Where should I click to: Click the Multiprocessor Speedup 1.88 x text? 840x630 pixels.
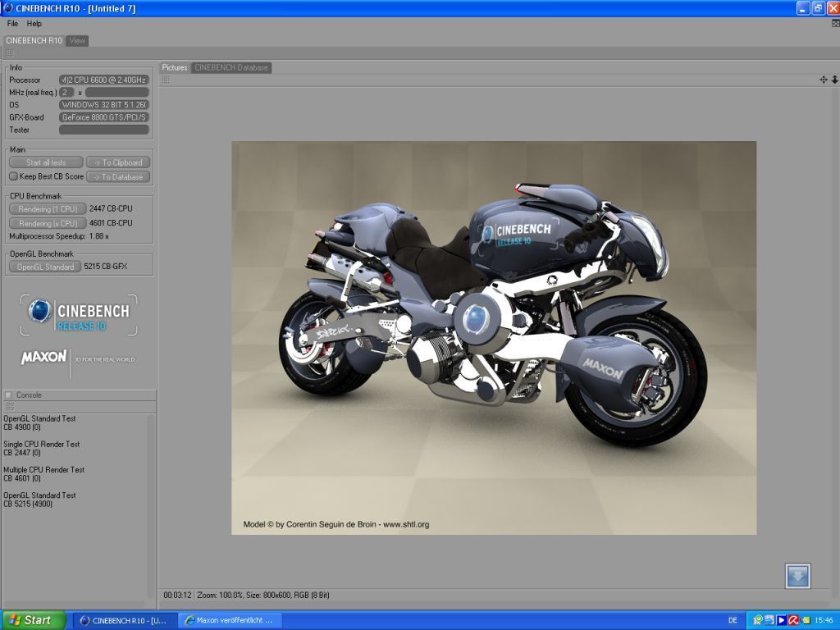(x=59, y=236)
